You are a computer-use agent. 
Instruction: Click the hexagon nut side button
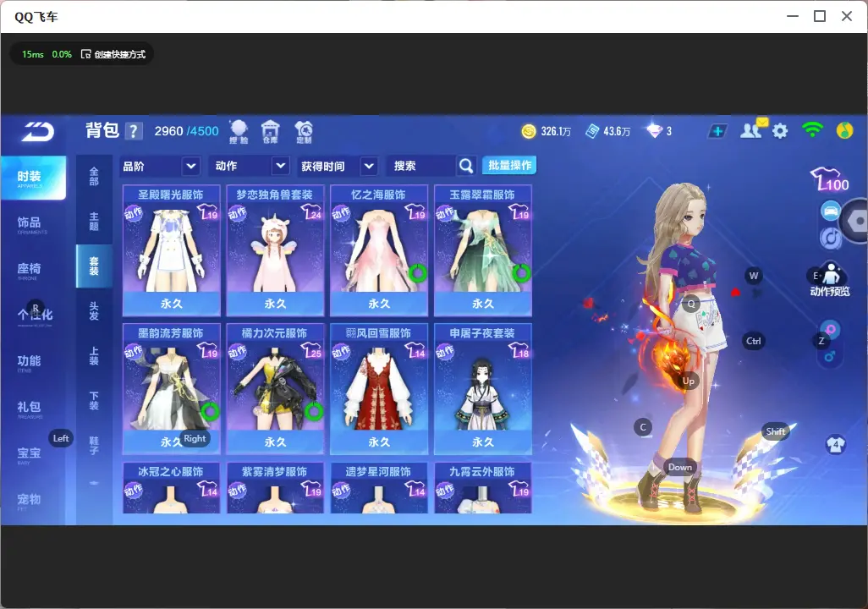[x=857, y=221]
